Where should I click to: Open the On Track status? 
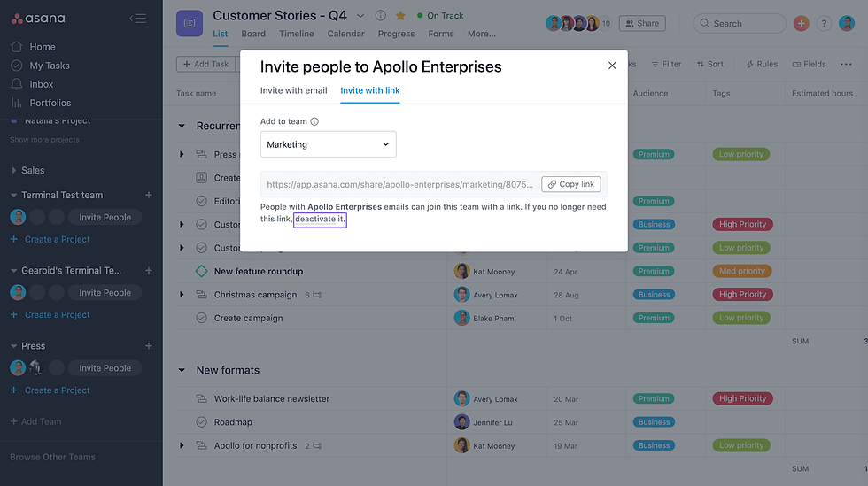coord(440,16)
